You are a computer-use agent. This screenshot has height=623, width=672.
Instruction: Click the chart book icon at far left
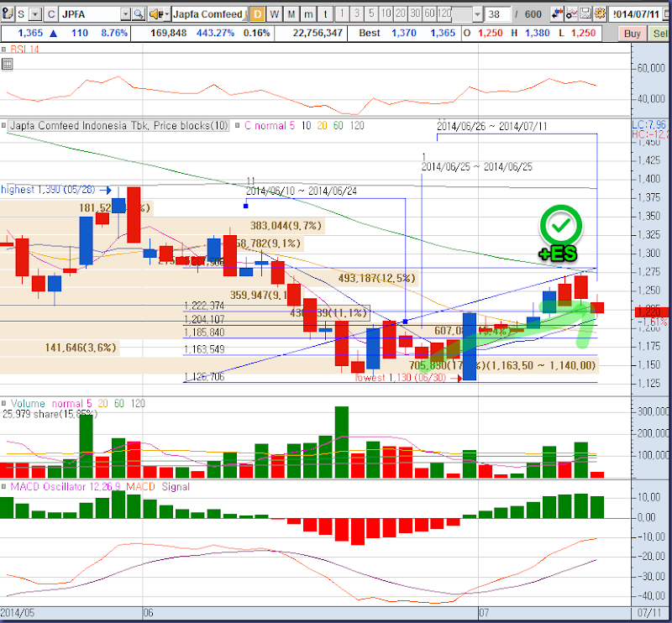pos(7,13)
